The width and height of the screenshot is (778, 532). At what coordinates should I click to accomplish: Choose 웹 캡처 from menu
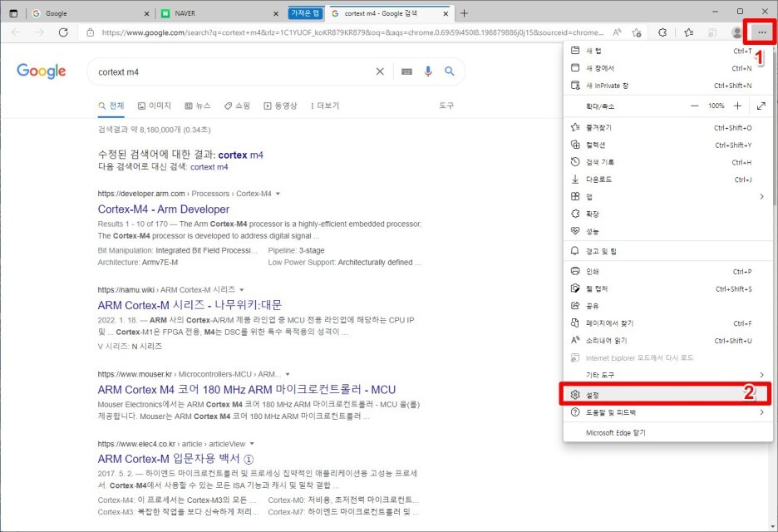tap(667, 288)
